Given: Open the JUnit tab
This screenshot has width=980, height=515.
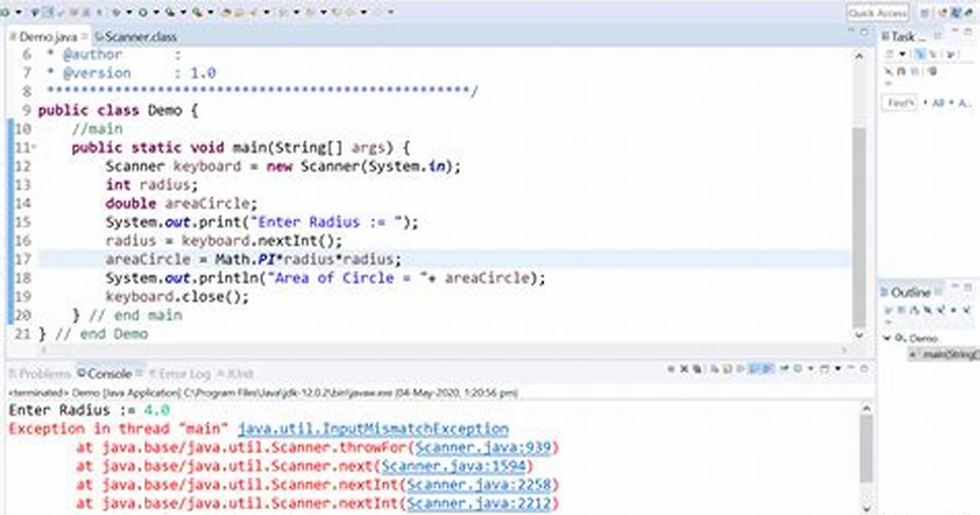Looking at the screenshot, I should 236,374.
